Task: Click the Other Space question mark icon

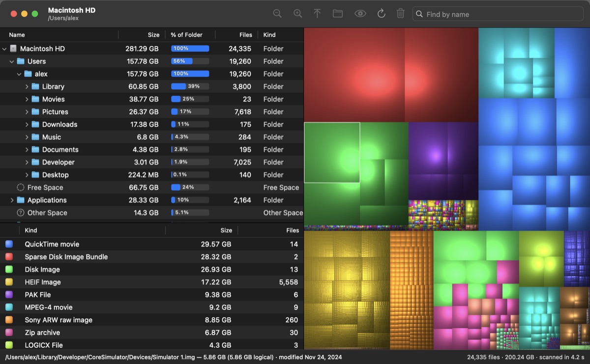Action: coord(21,213)
